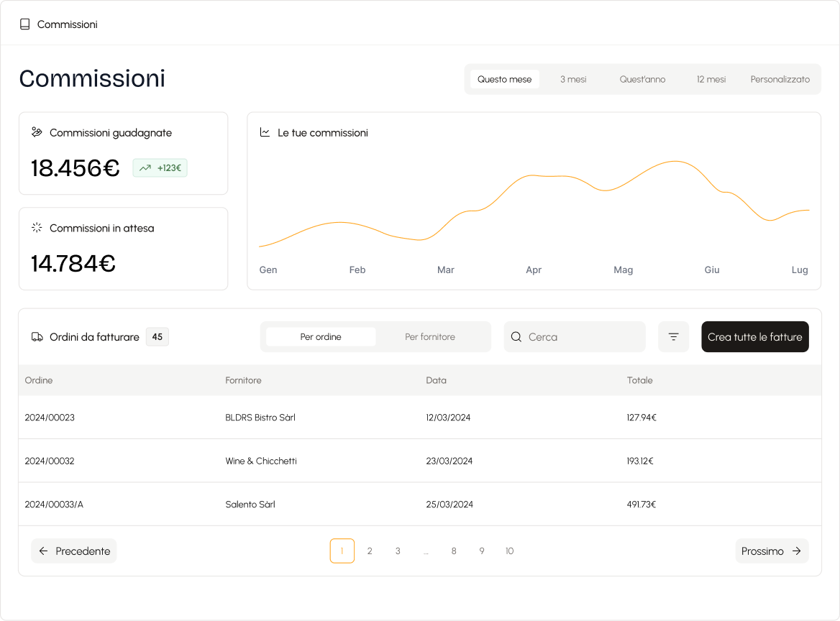Select the Quest'anno tab
This screenshot has width=840, height=621.
pyautogui.click(x=642, y=79)
